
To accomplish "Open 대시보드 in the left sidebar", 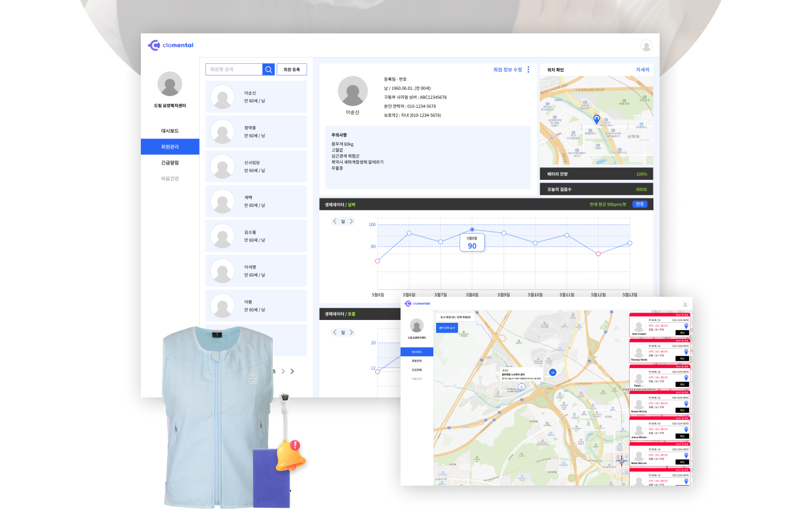I will pyautogui.click(x=170, y=131).
